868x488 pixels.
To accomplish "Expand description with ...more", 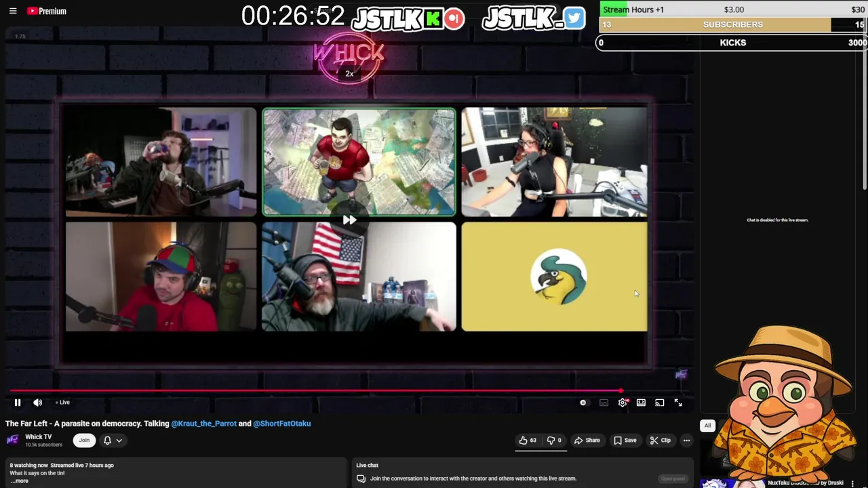I will point(20,481).
